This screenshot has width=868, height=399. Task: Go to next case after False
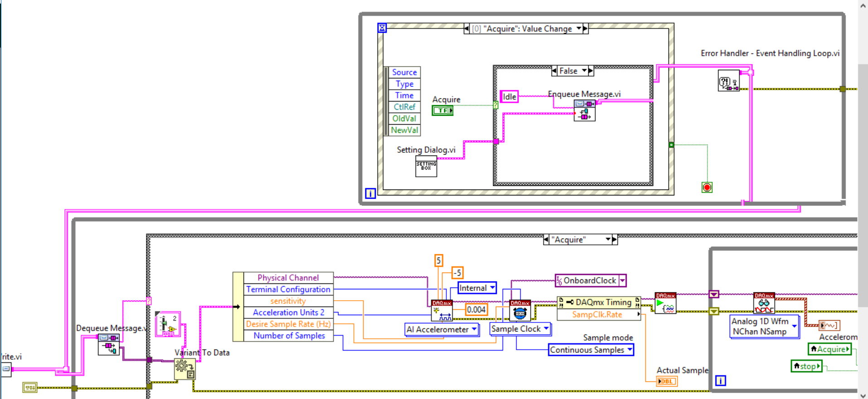tap(591, 71)
